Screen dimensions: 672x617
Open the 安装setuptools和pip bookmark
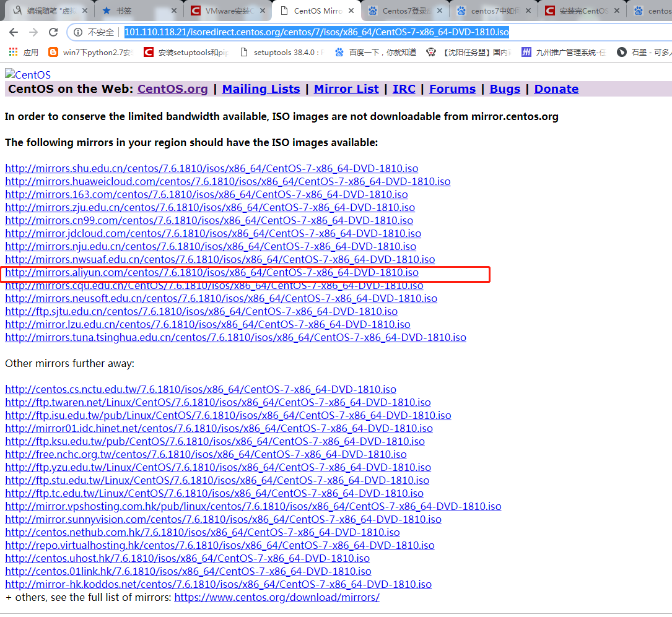click(x=186, y=52)
